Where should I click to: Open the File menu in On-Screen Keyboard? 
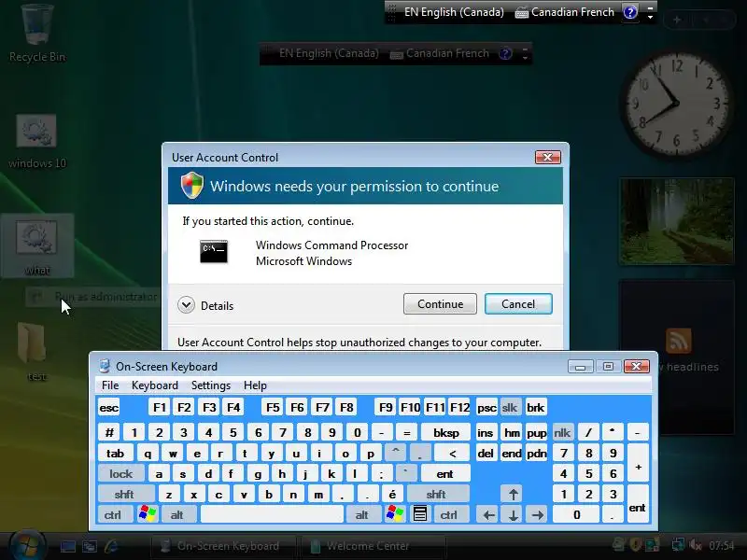(110, 385)
